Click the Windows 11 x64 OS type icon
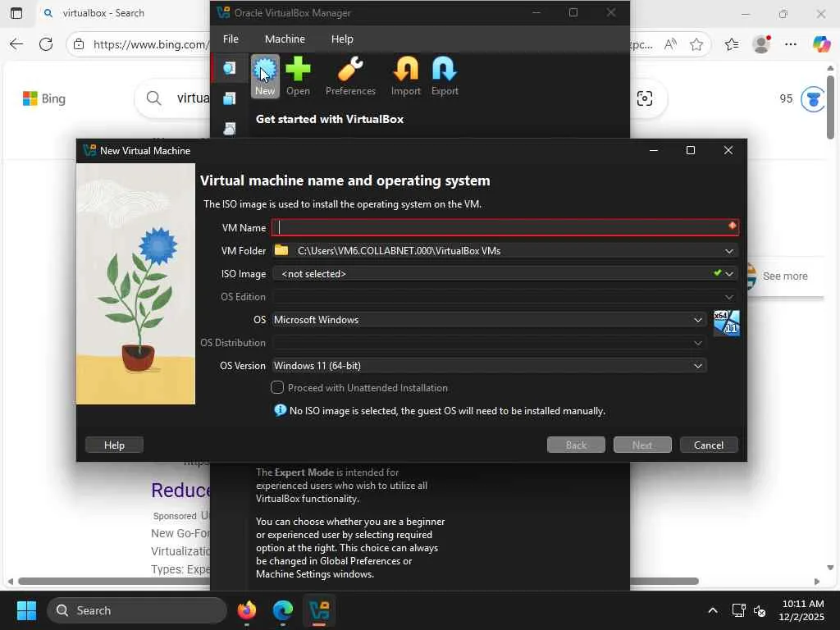This screenshot has height=630, width=840. 727,323
